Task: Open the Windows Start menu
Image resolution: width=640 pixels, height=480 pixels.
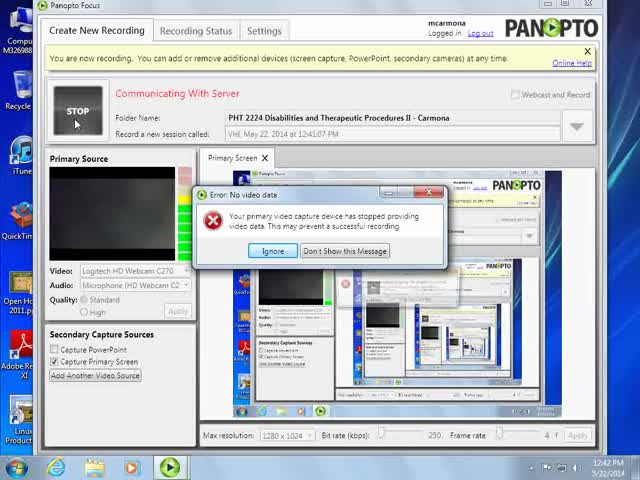Action: 16,467
